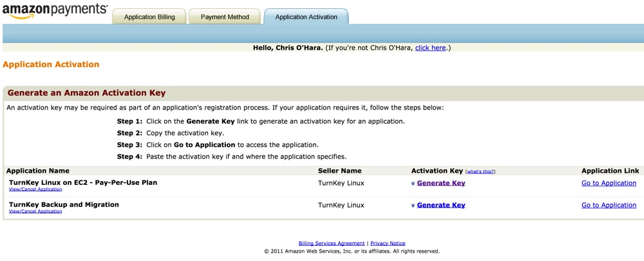View/Cancel the TurnKey Backup and Migration application

coord(35,211)
